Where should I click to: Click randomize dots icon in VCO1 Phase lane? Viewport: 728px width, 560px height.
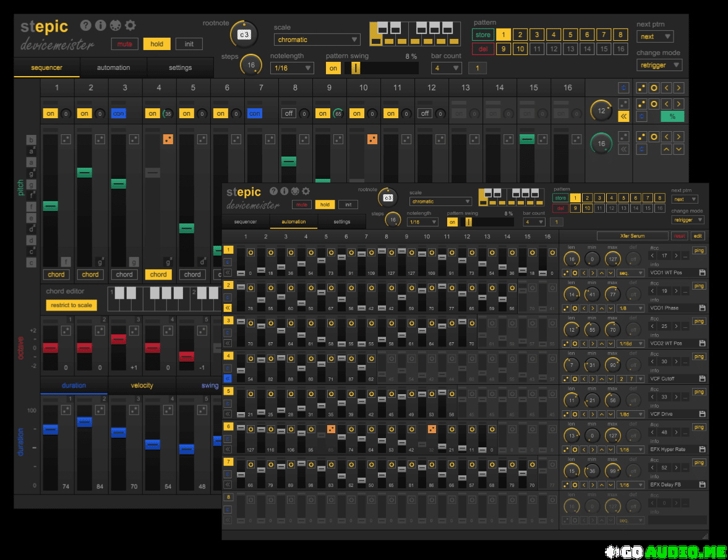click(566, 308)
